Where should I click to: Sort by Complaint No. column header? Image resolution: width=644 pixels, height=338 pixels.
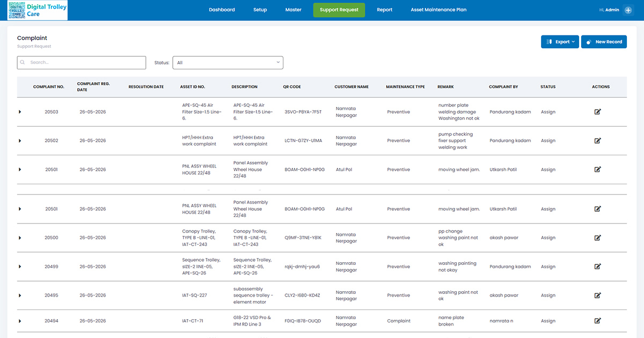click(49, 87)
